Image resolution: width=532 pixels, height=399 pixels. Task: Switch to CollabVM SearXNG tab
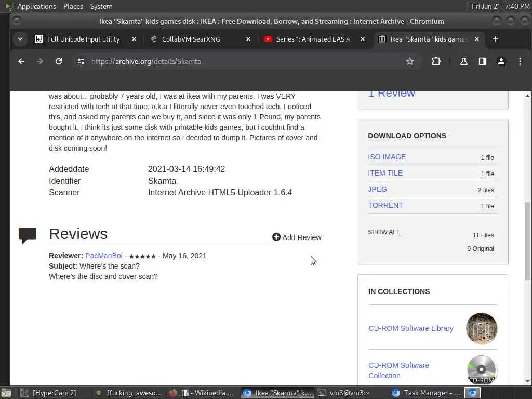(x=191, y=39)
